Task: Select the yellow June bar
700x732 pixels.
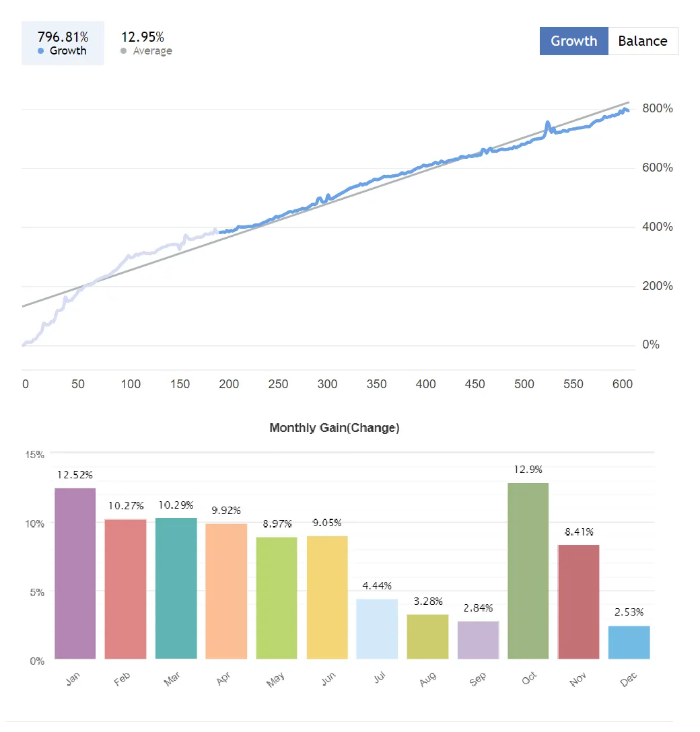Action: pyautogui.click(x=327, y=597)
